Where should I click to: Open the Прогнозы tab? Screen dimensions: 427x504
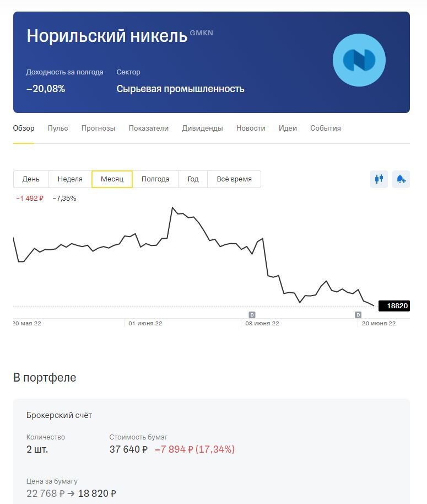point(98,128)
